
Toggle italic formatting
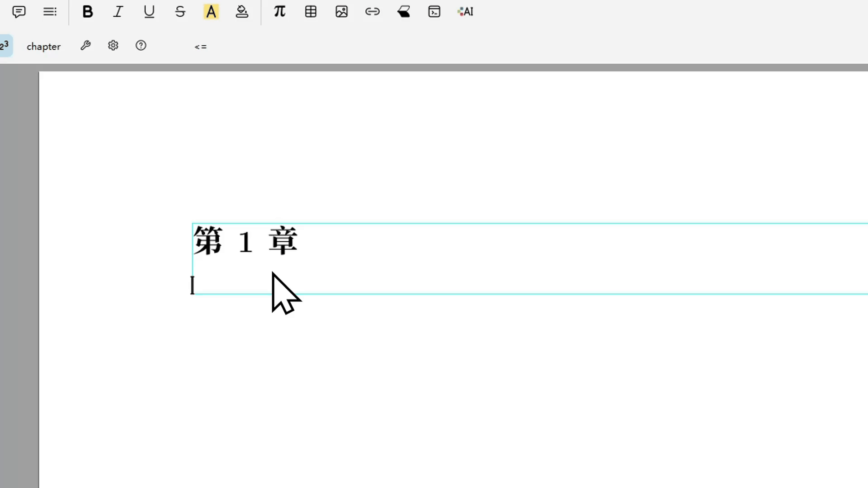pyautogui.click(x=118, y=11)
